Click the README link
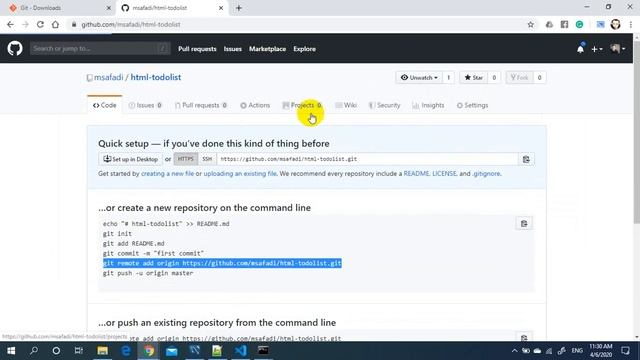The width and height of the screenshot is (640, 360). pyautogui.click(x=416, y=173)
